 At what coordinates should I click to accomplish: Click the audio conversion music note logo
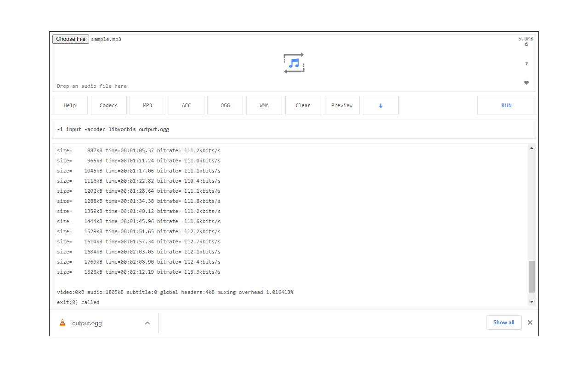(294, 63)
